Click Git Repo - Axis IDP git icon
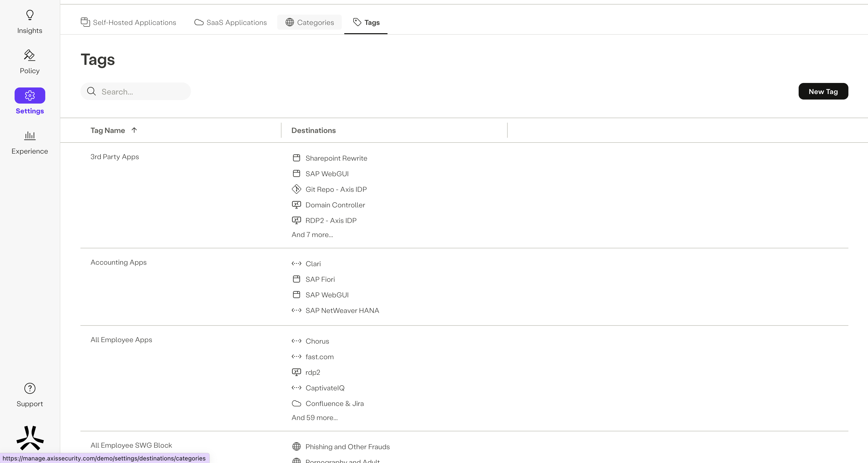 tap(296, 189)
